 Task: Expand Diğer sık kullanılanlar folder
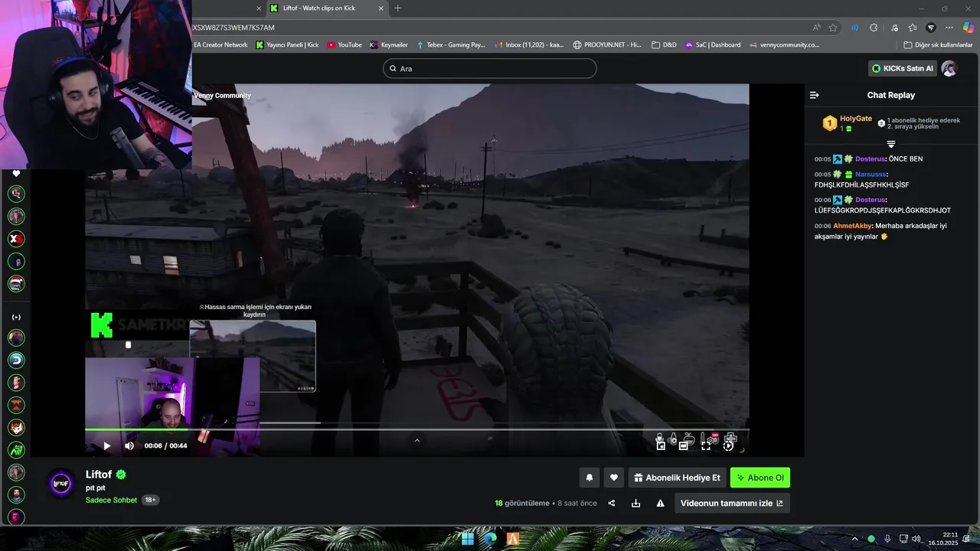click(x=938, y=45)
